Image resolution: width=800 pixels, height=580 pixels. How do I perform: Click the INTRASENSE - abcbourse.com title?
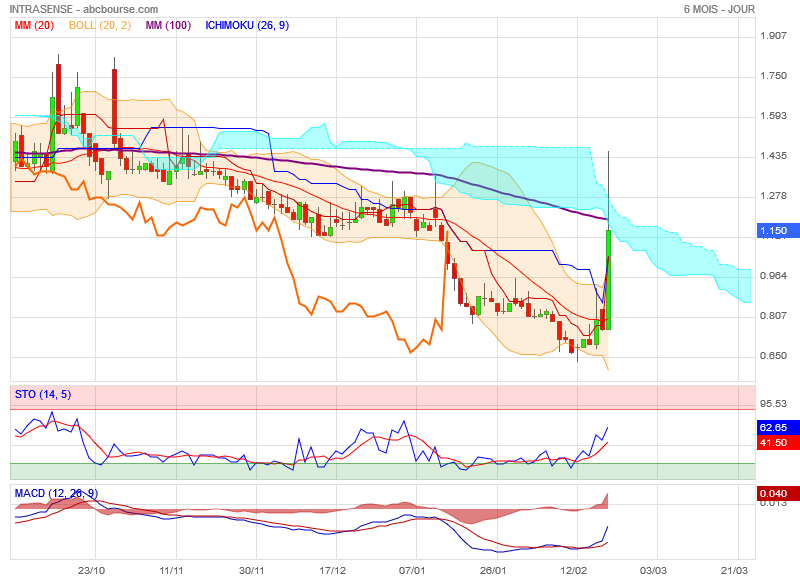84,9
